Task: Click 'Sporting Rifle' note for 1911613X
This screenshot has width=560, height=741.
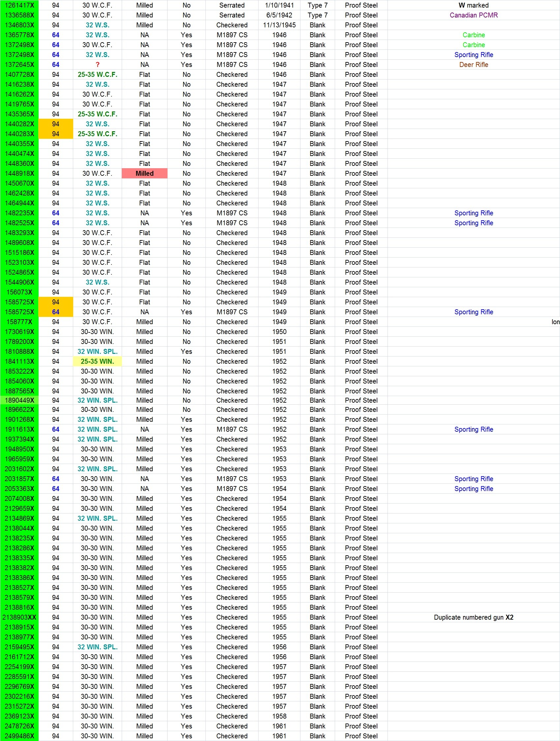Action: (x=474, y=429)
